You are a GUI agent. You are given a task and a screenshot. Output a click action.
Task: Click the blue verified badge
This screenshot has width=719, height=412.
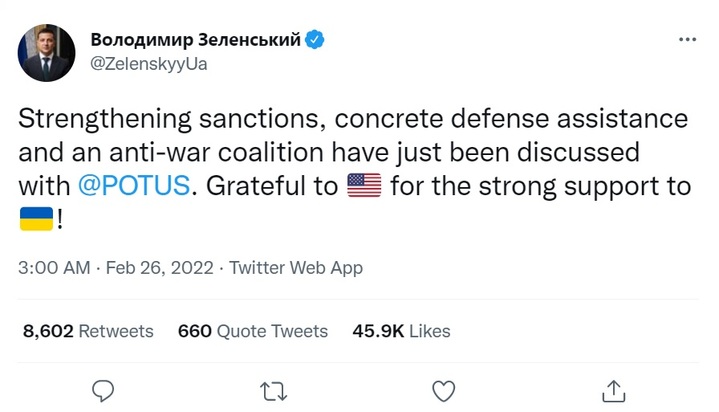[x=315, y=40]
